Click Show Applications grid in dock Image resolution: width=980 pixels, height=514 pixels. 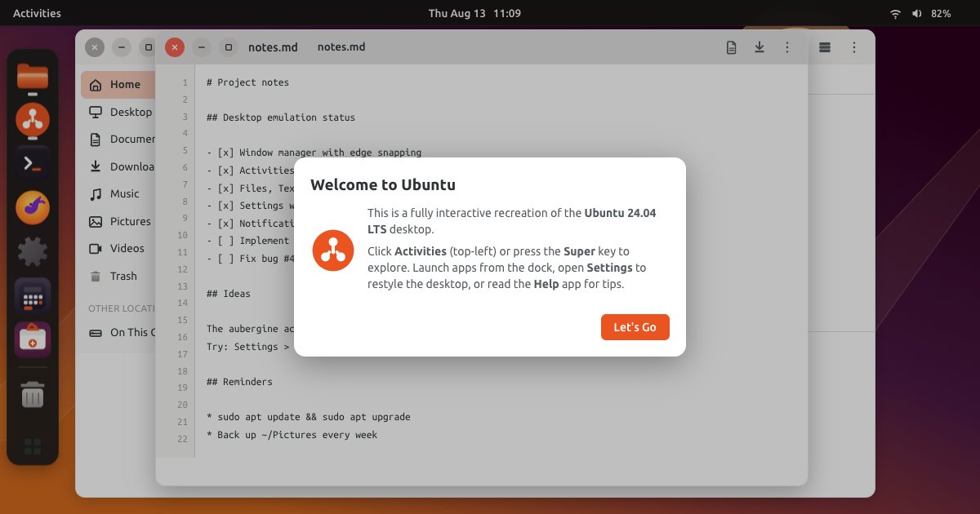pyautogui.click(x=33, y=446)
